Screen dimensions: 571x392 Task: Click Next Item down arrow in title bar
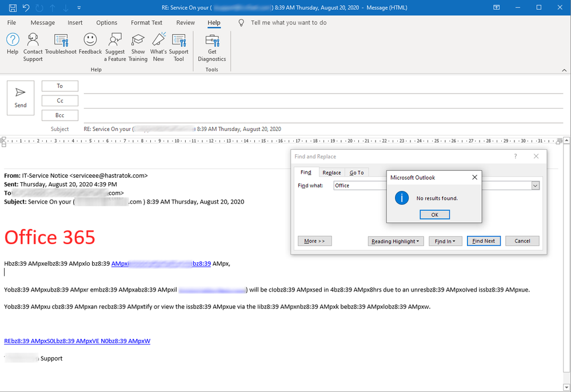[66, 7]
